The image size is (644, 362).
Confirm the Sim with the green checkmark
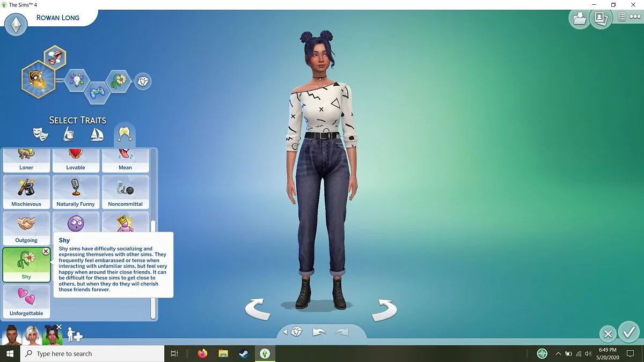pos(629,333)
